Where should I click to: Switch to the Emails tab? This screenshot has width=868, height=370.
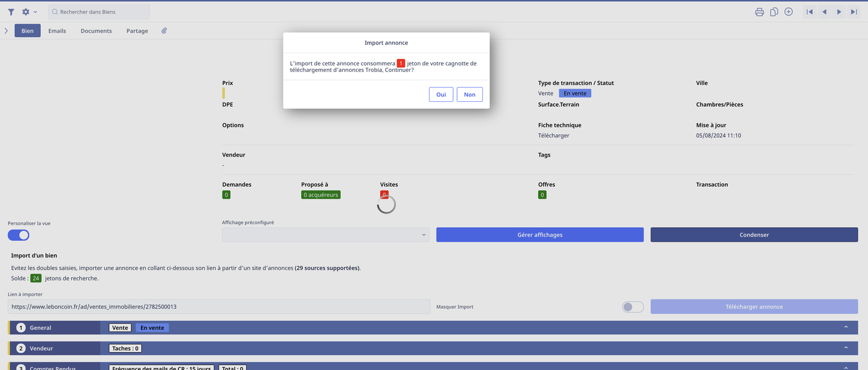pos(57,30)
